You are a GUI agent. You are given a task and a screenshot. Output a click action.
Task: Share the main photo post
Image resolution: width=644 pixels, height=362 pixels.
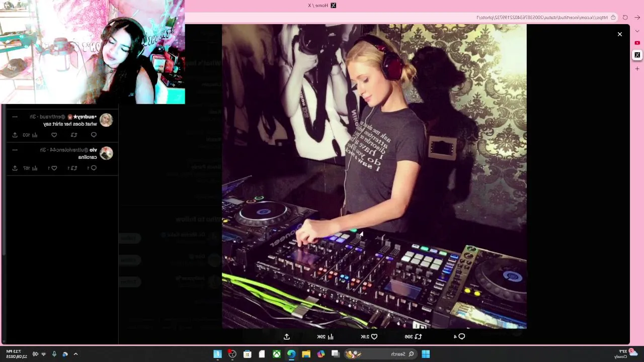click(287, 336)
